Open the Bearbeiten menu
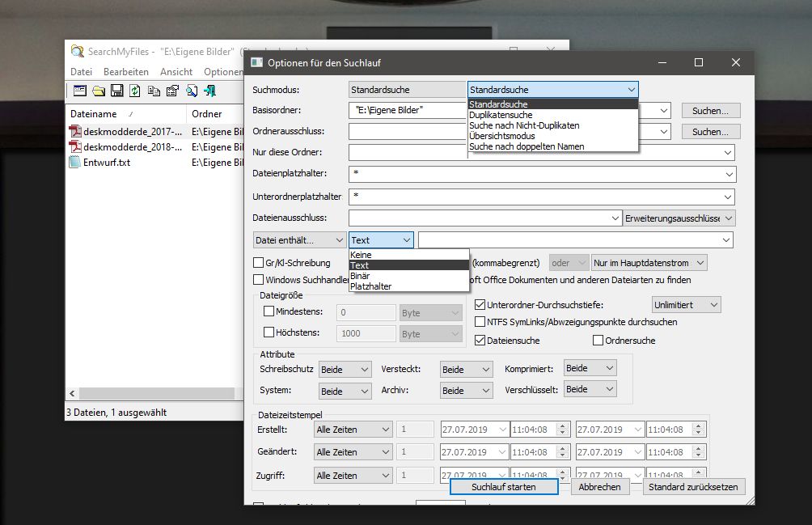Screen dimensions: 812x525 [126, 72]
